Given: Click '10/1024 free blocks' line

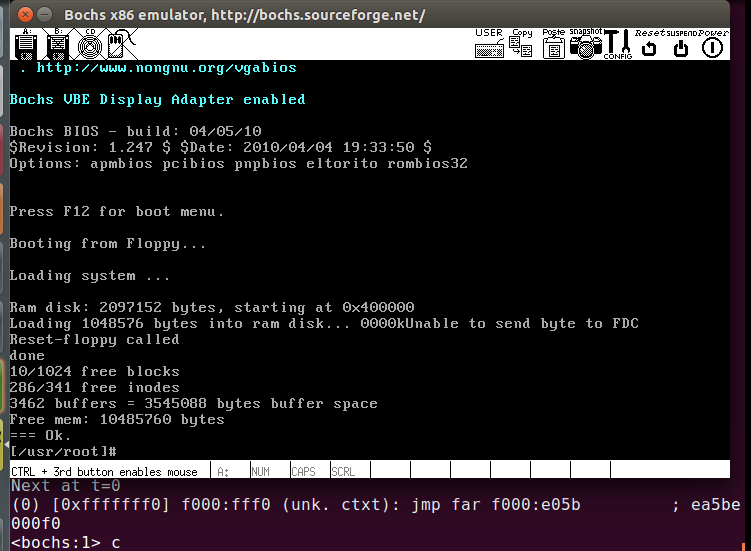Looking at the screenshot, I should point(95,371).
